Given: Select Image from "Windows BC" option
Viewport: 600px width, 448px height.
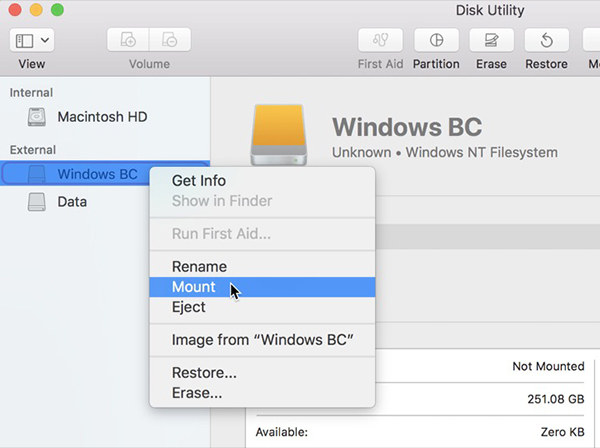Looking at the screenshot, I should (262, 340).
